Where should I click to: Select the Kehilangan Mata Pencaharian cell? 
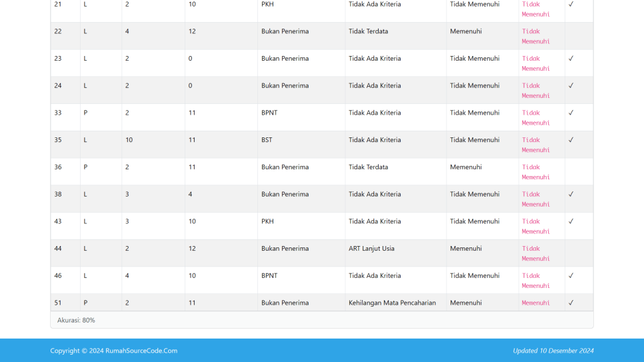(392, 303)
